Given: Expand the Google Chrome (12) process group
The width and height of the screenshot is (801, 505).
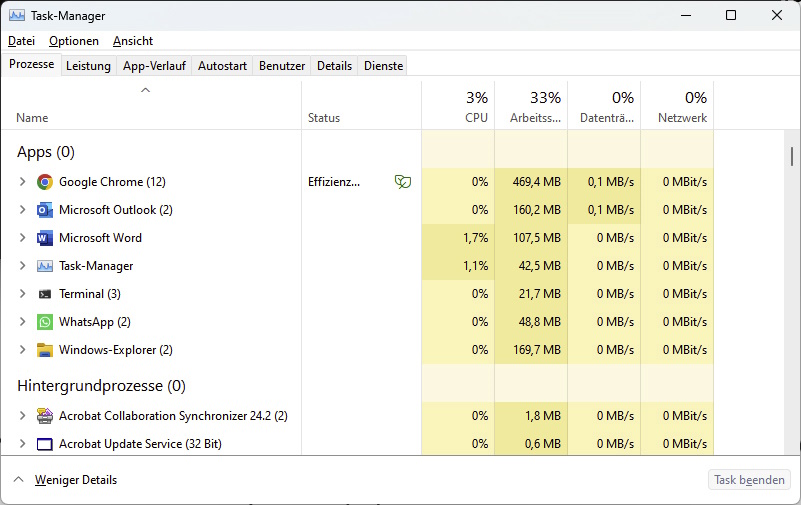Looking at the screenshot, I should pyautogui.click(x=22, y=182).
